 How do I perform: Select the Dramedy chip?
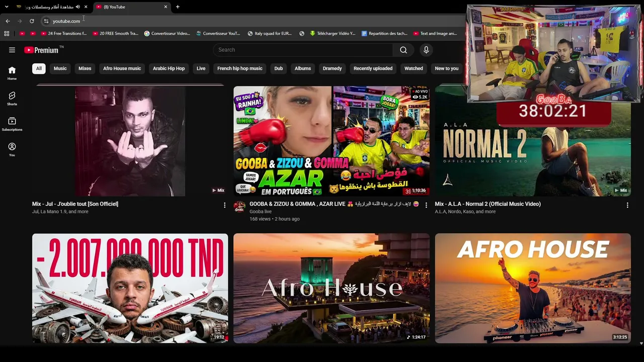tap(332, 68)
